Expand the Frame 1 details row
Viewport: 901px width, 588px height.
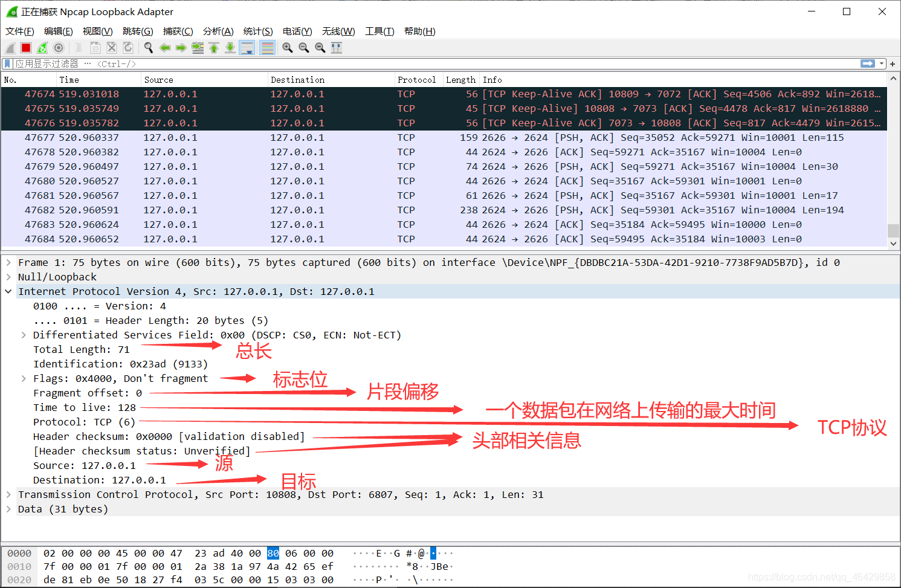pos(8,262)
